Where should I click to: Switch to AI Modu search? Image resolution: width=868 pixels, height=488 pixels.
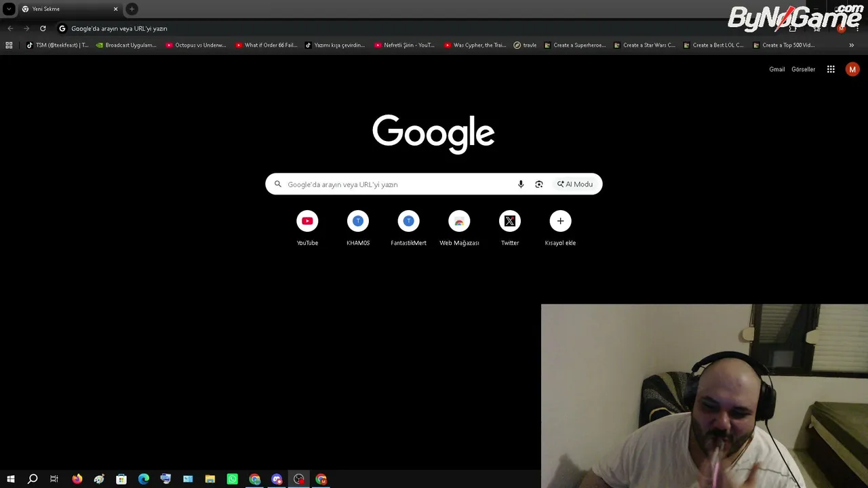click(x=575, y=184)
